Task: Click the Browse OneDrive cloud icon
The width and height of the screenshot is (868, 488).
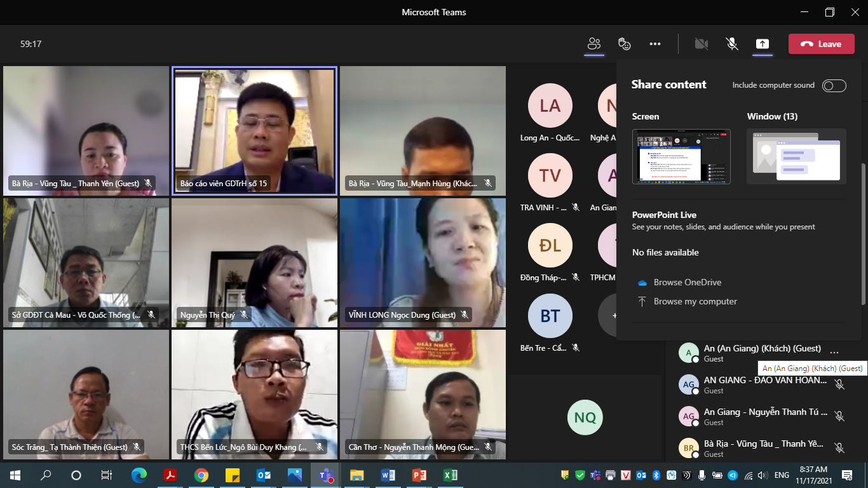Action: [x=642, y=282]
